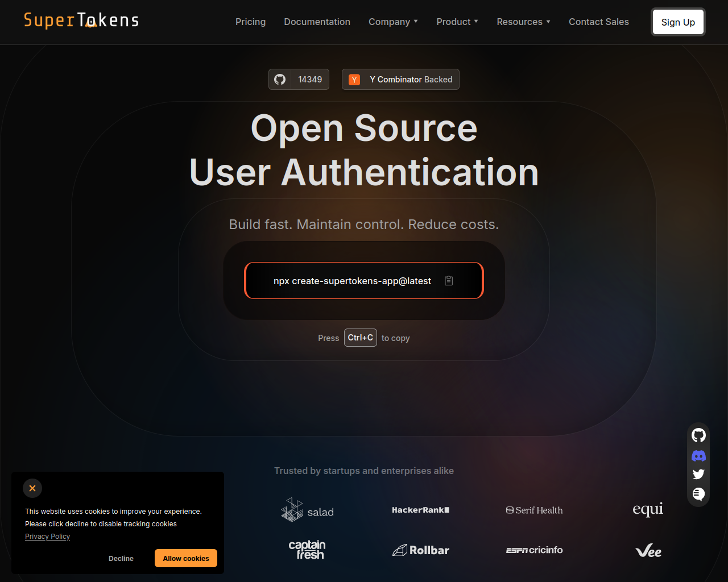Screen dimensions: 728x582
Task: Expand the Resources dropdown menu
Action: point(523,22)
